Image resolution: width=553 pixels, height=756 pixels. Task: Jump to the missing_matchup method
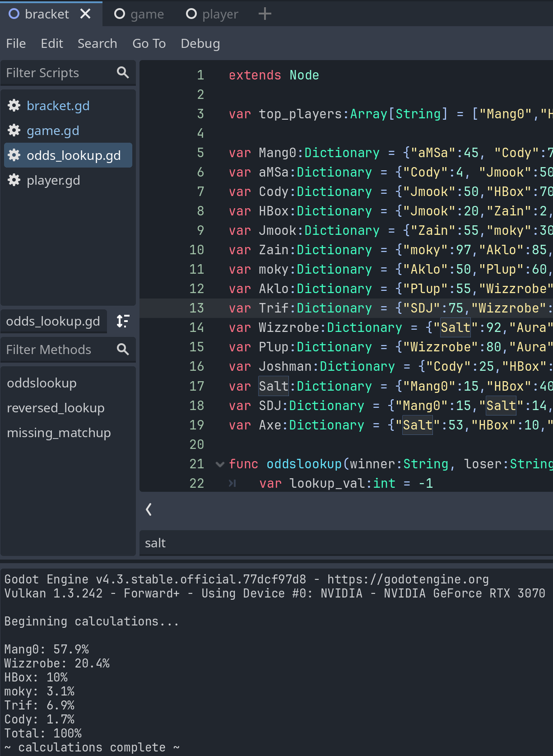(x=59, y=433)
